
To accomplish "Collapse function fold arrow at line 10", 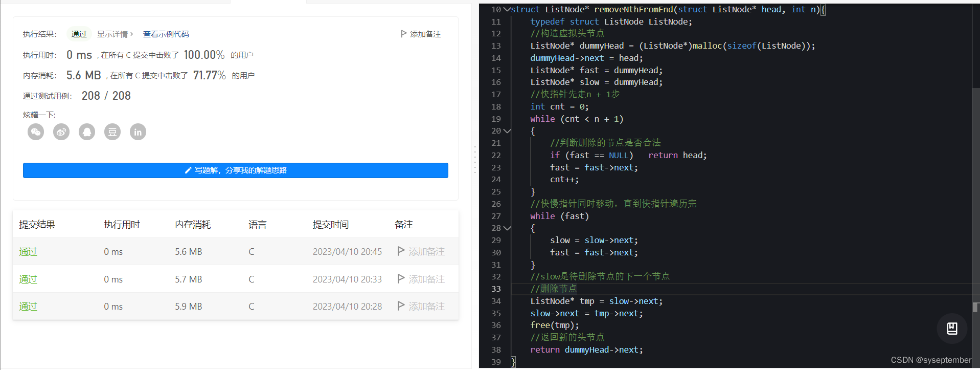I will coord(507,9).
